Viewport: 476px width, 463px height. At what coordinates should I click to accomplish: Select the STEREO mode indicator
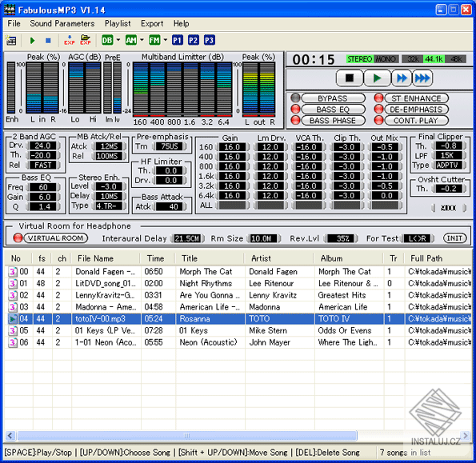[360, 59]
